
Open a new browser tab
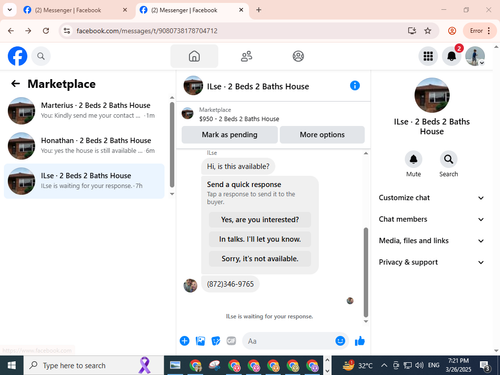coord(259,10)
